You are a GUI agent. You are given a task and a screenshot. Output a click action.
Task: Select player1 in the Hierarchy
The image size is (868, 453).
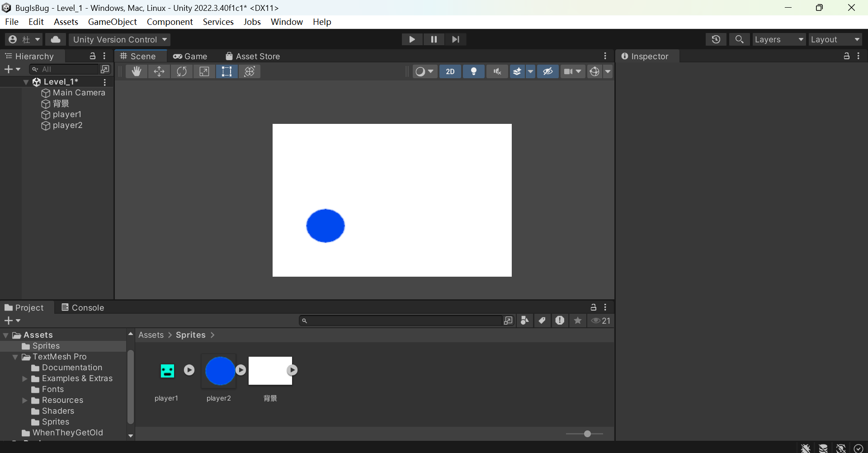coord(67,114)
